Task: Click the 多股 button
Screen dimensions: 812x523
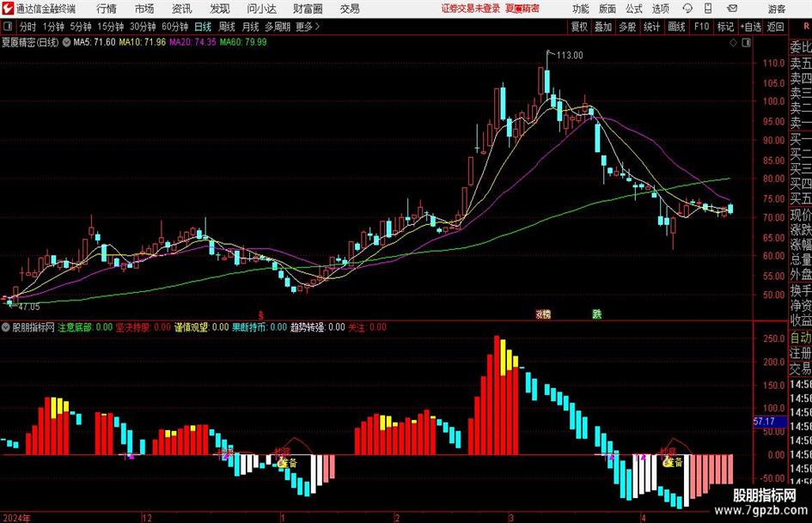Action: point(627,27)
